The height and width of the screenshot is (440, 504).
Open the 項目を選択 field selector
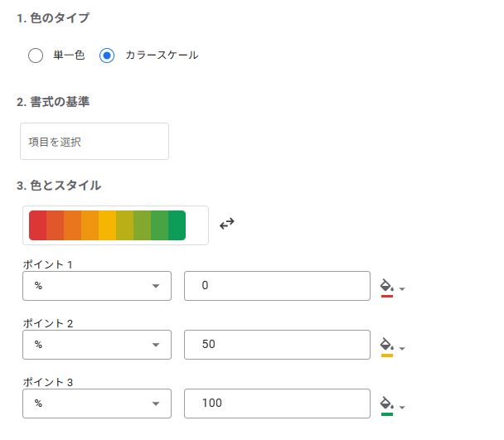(x=94, y=141)
